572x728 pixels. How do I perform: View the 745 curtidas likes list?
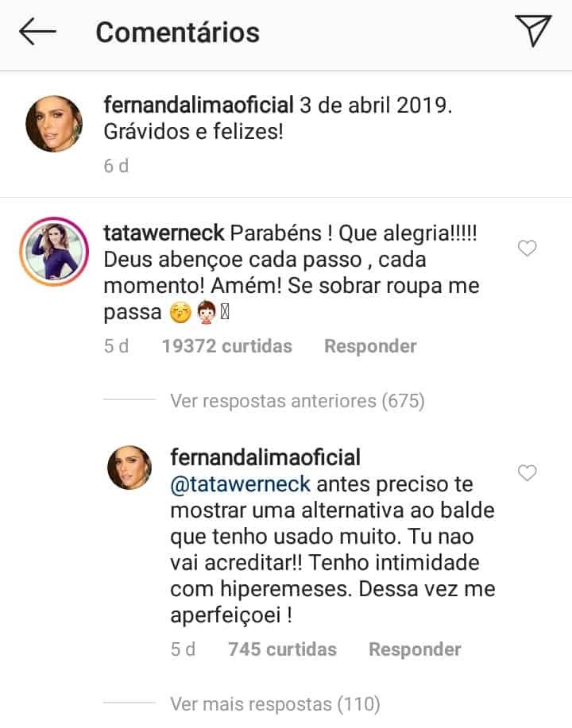point(282,649)
